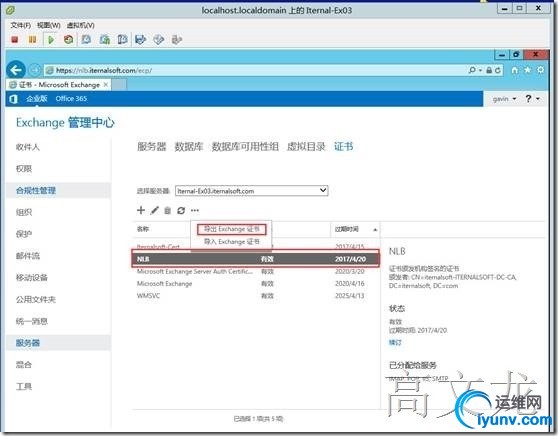Open 公用文件夹 in the sidebar
This screenshot has width=558, height=436.
coord(36,299)
